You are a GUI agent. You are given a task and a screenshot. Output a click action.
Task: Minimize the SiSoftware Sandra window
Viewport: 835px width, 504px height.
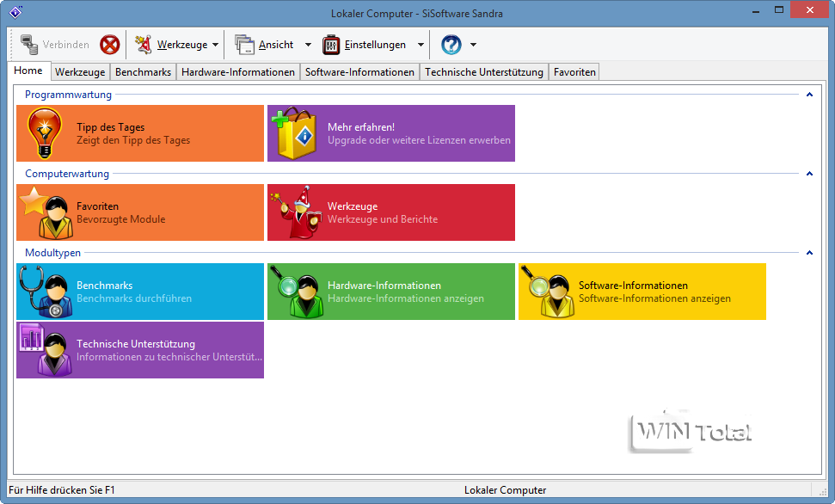(756, 10)
